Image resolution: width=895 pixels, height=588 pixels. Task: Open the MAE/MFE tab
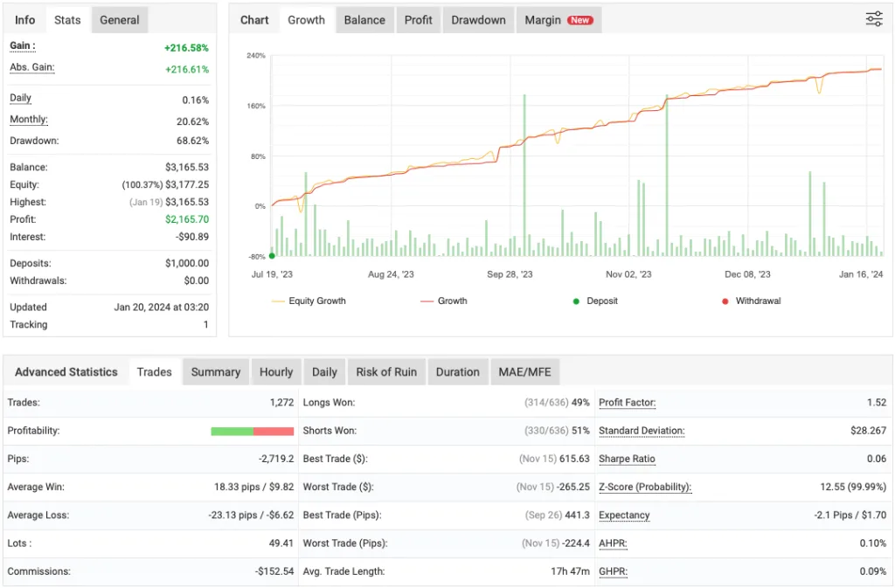[524, 371]
